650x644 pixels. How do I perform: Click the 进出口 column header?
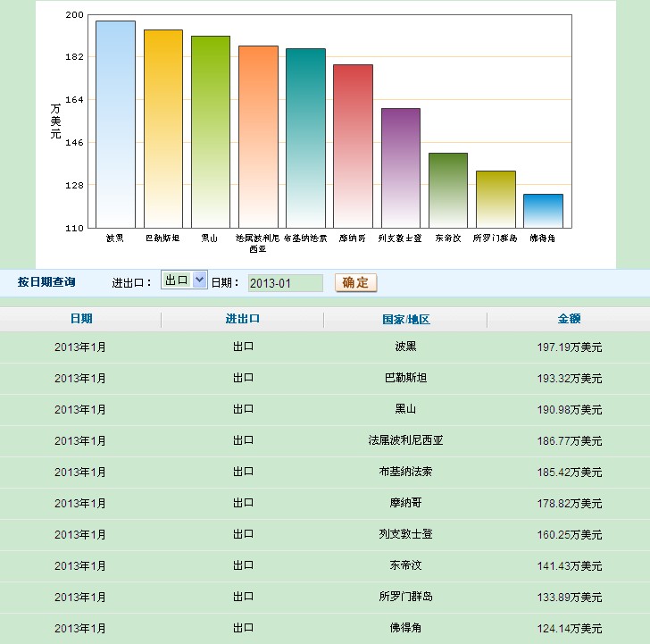tap(243, 319)
